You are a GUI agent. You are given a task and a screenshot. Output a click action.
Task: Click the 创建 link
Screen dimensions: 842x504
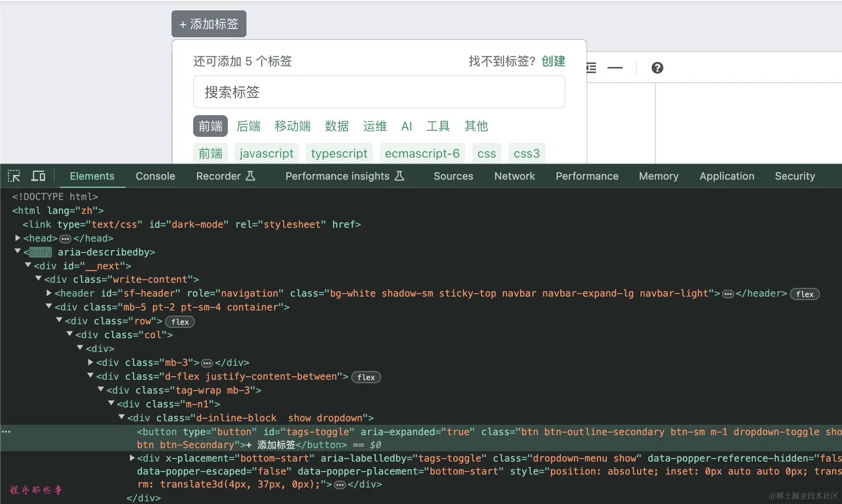(553, 61)
